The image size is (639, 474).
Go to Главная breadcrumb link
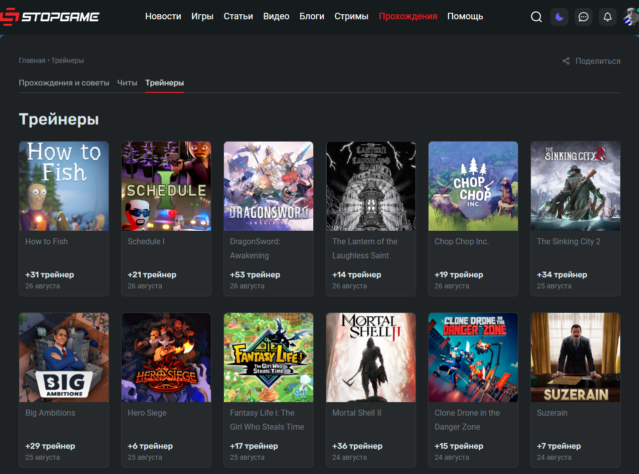coord(32,60)
